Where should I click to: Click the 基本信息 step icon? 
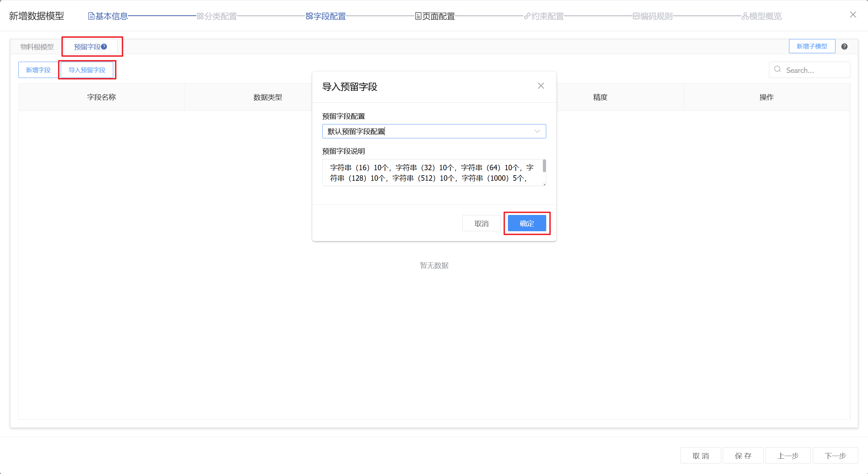(x=91, y=16)
